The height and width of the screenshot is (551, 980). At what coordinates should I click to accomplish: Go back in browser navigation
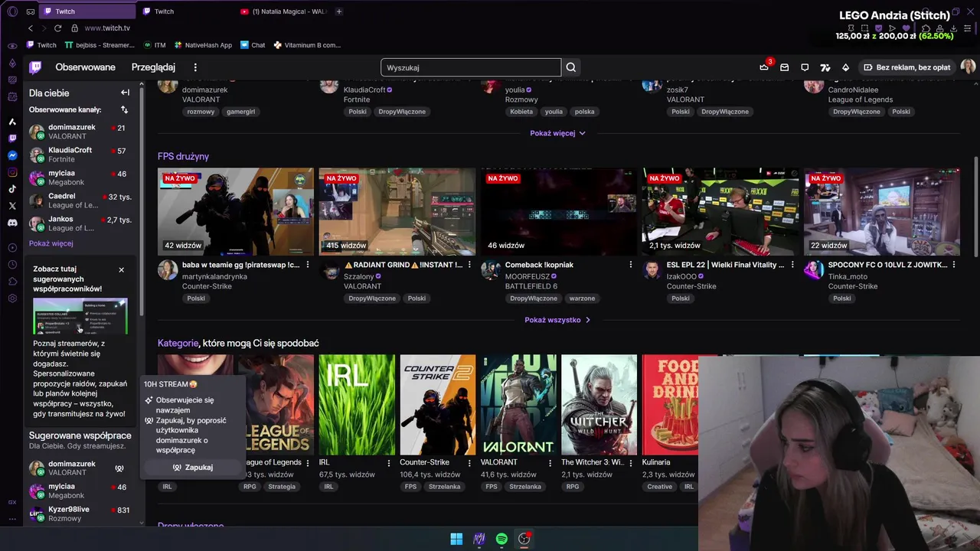coord(31,28)
